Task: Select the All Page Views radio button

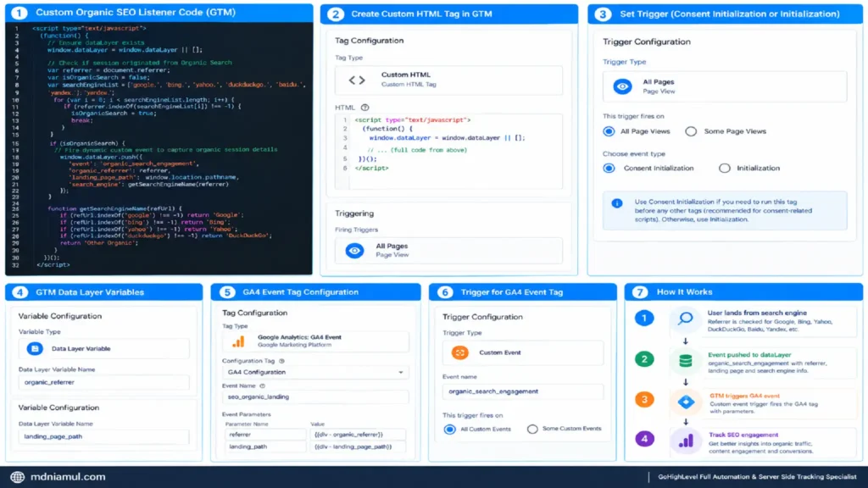Action: [x=609, y=131]
